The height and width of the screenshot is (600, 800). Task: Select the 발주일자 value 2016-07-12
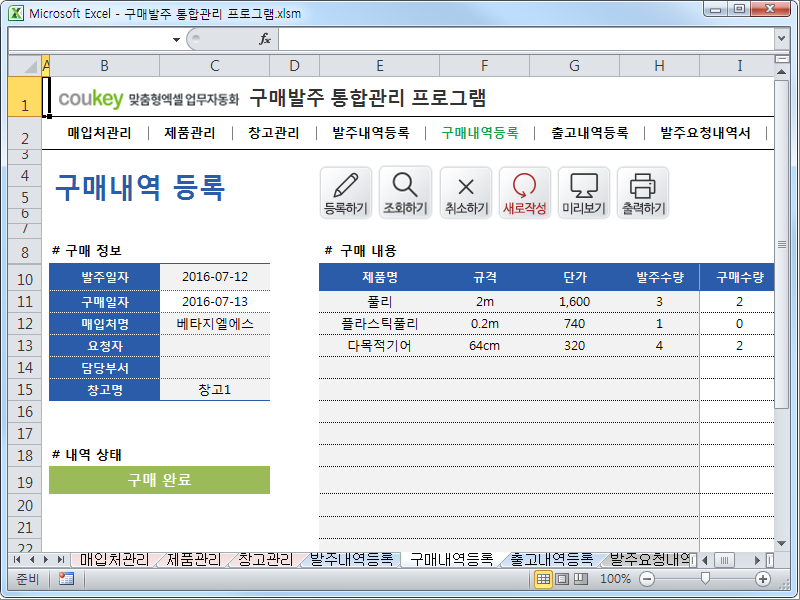pos(215,277)
